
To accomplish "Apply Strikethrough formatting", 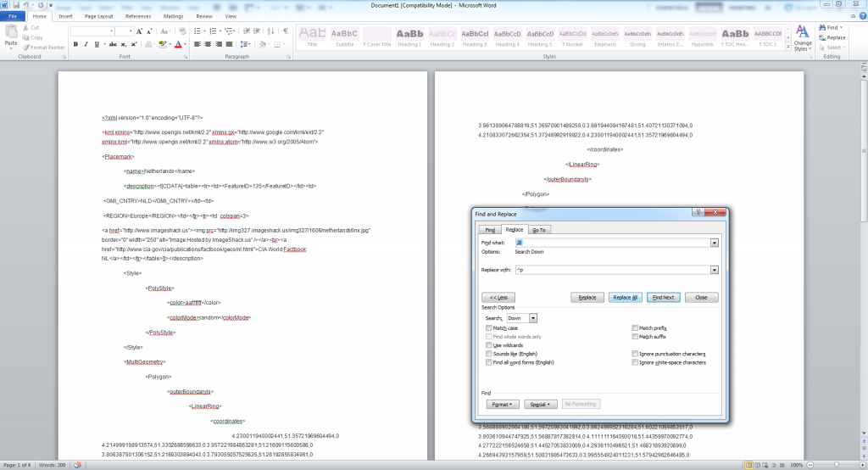I will [x=113, y=44].
